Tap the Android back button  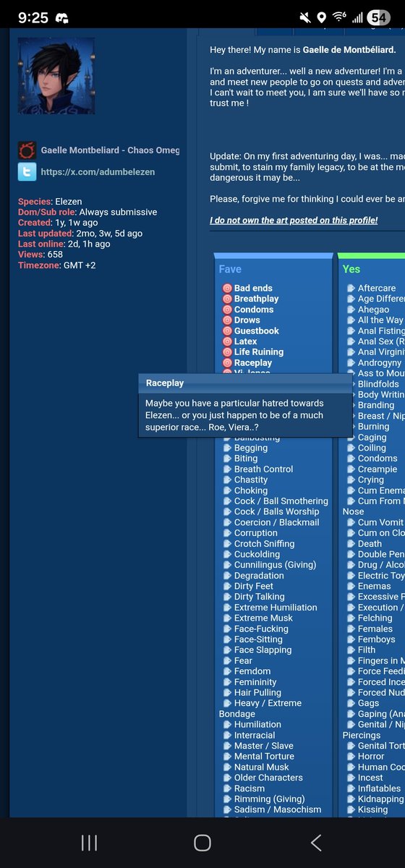point(316,842)
